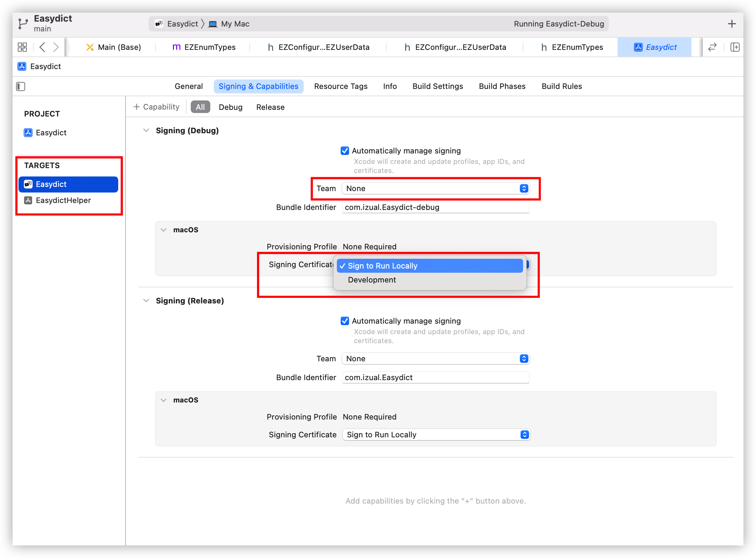756x558 pixels.
Task: Uncheck Automatically manage signing for Debug
Action: click(345, 151)
